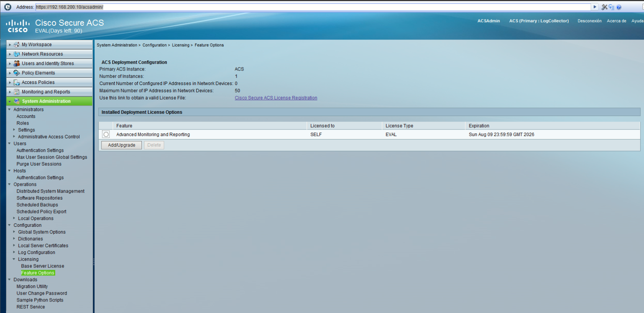Click the Policy Elements icon
The width and height of the screenshot is (644, 313).
16,73
